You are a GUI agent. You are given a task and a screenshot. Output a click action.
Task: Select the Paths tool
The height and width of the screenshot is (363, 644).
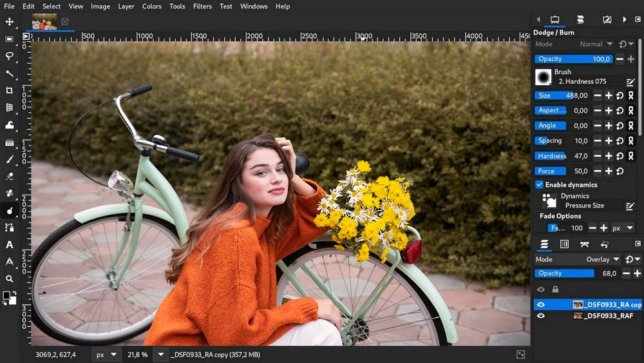[10, 228]
